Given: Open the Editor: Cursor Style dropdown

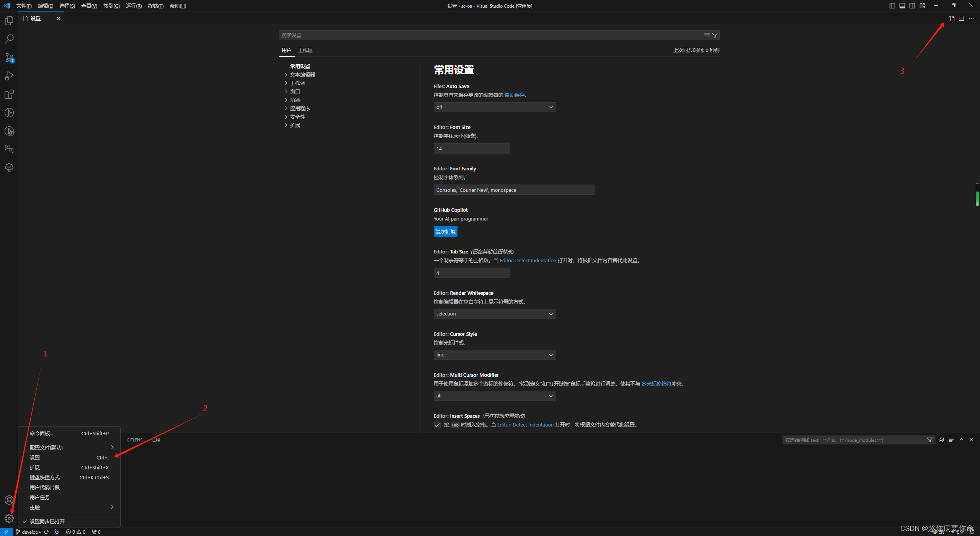Looking at the screenshot, I should point(494,355).
